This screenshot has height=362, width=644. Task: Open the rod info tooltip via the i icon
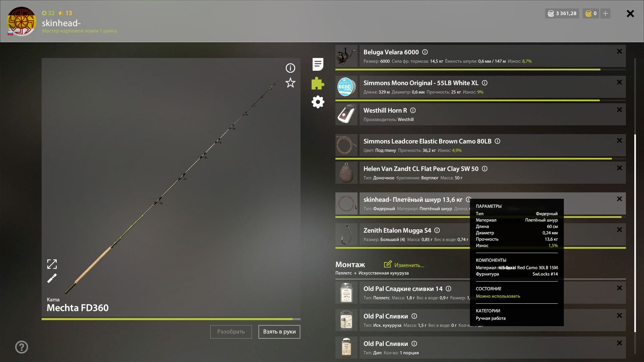click(x=290, y=68)
